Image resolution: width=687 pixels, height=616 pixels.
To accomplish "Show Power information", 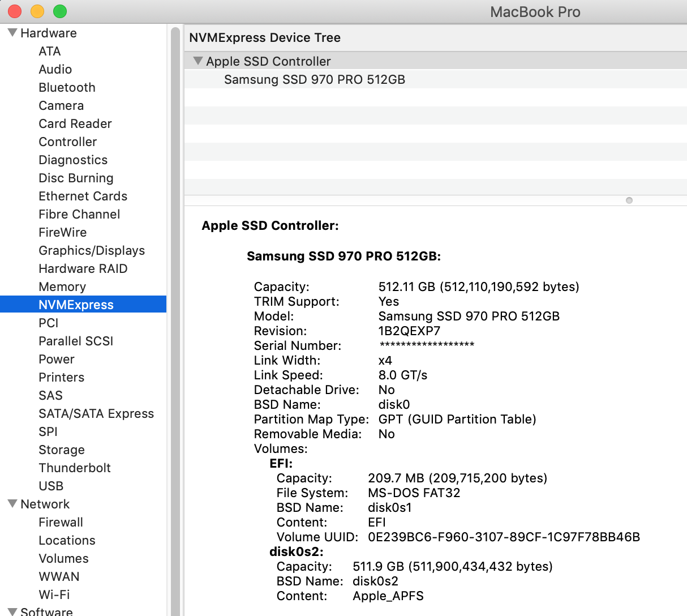I will click(57, 359).
